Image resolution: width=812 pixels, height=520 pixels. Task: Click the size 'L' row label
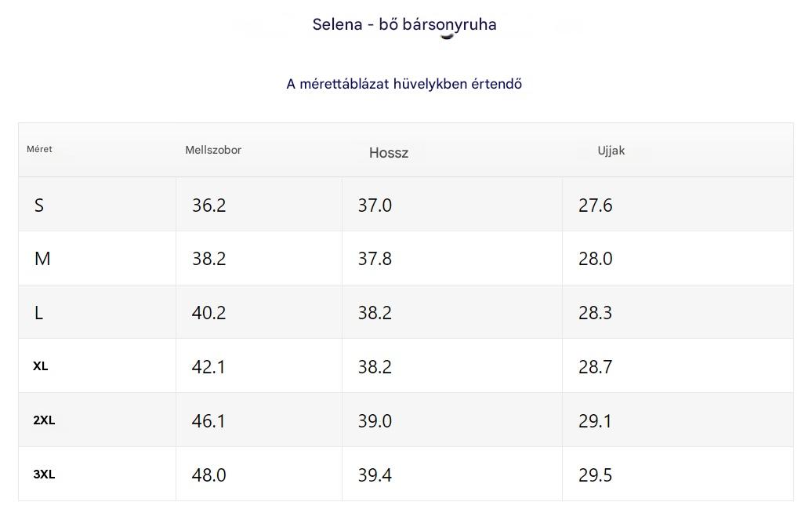tap(39, 313)
